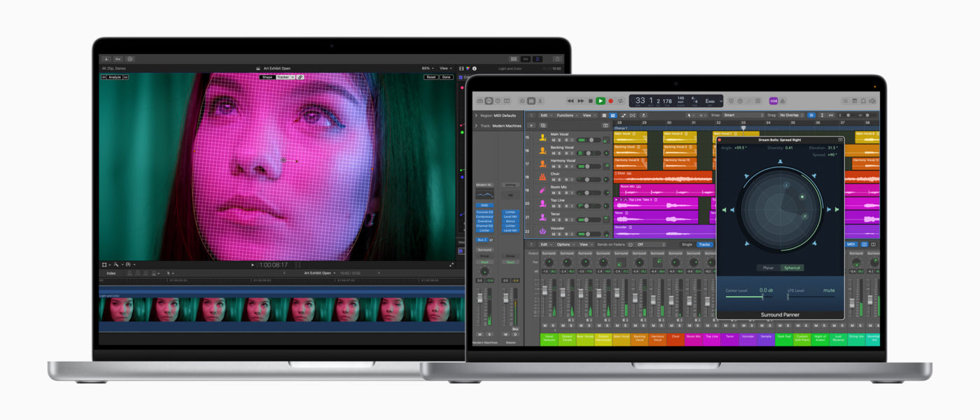Solo the Backing Vocal track
980x420 pixels.
[x=559, y=153]
